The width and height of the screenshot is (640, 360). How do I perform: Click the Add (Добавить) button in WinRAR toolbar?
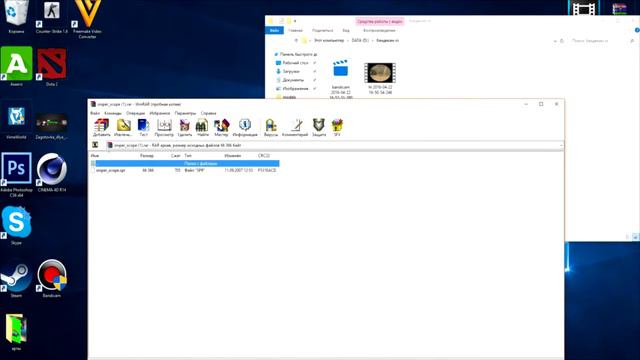coord(101,127)
